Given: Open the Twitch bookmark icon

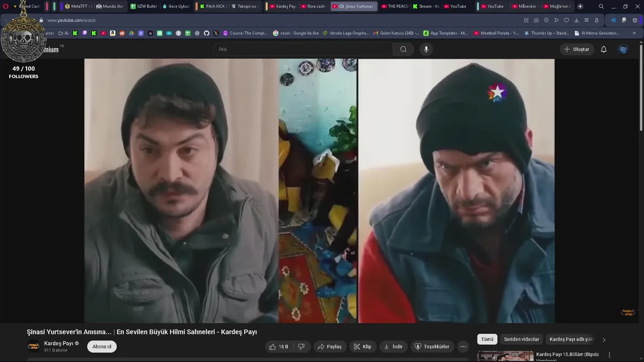Looking at the screenshot, I should tap(85, 33).
